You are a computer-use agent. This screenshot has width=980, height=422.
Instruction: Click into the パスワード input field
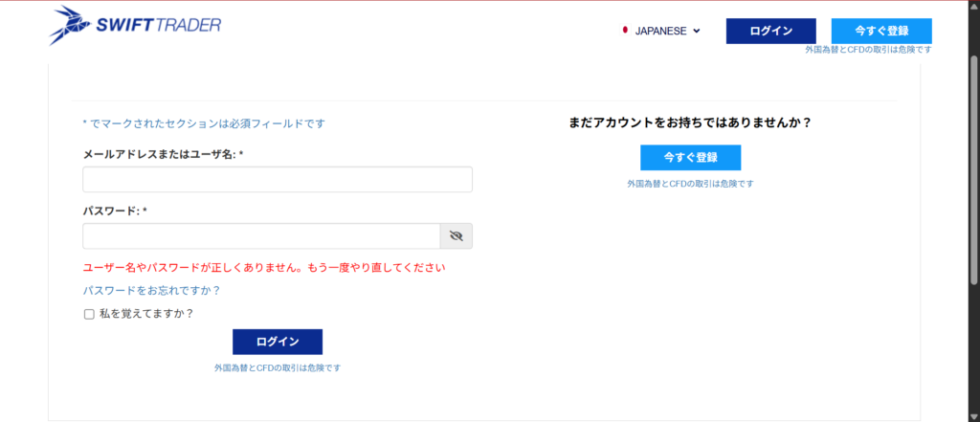coord(260,236)
